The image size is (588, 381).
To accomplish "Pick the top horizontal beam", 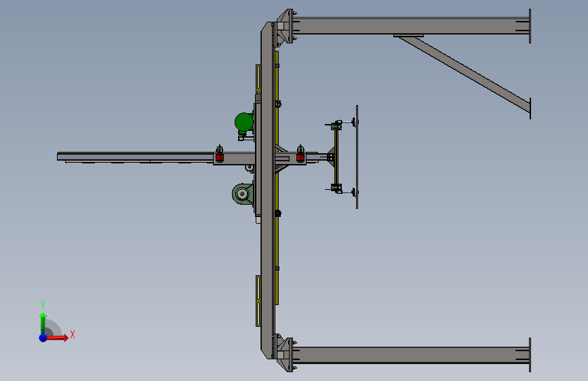I will [x=410, y=26].
